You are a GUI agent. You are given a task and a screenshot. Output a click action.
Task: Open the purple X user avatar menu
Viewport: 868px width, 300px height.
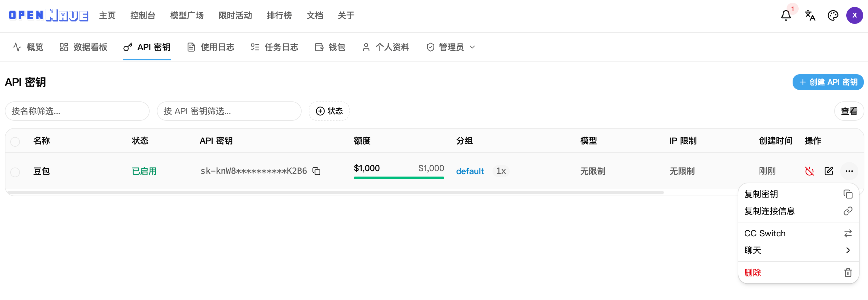coord(854,15)
